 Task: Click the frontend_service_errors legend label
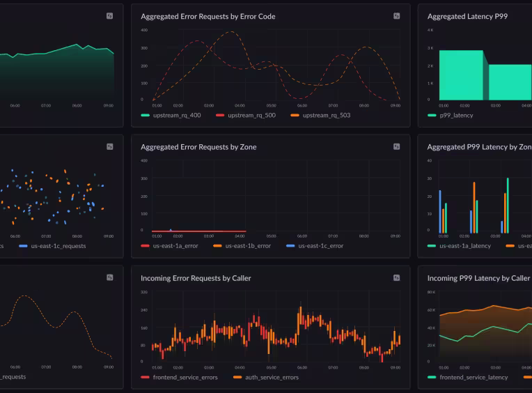tap(185, 377)
